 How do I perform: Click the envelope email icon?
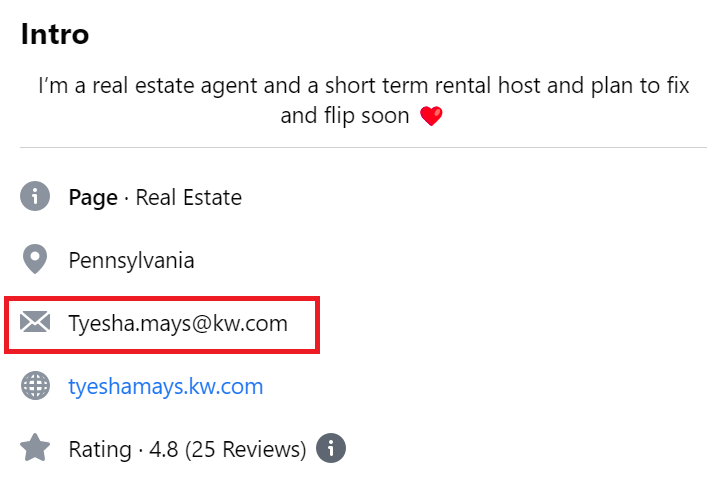35,322
